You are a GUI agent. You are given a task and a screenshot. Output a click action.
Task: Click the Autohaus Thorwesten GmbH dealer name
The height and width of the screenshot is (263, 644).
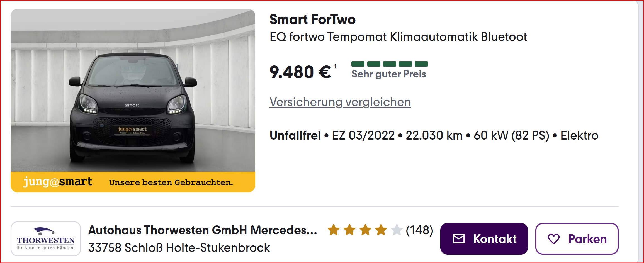203,230
